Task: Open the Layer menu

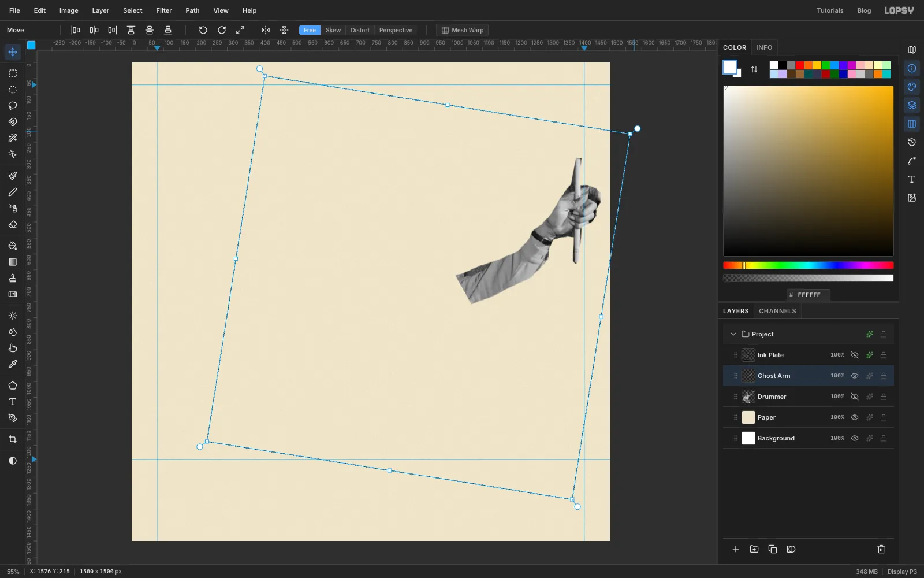Action: coord(100,10)
